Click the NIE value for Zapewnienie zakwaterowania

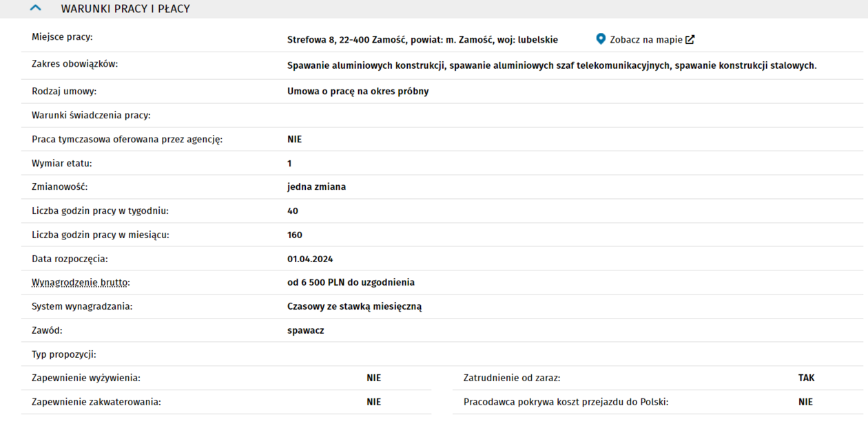pos(373,403)
